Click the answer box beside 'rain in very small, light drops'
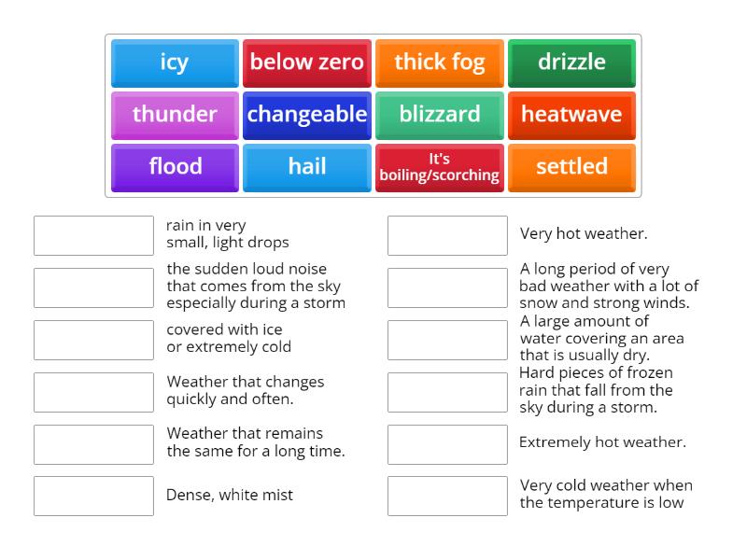Screen dimensions: 747x560 tap(92, 234)
